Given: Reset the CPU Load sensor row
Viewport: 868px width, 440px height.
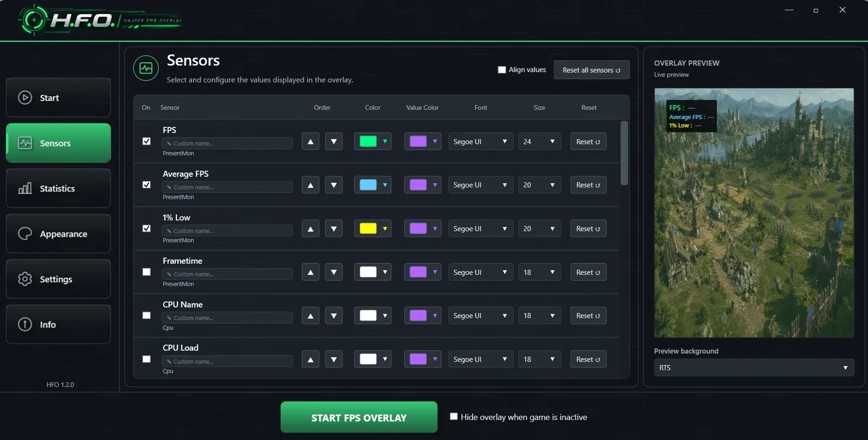Looking at the screenshot, I should coord(588,359).
